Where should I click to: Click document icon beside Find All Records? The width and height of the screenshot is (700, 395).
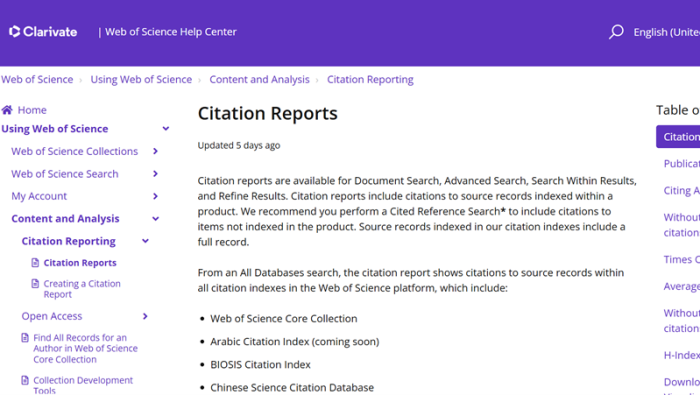click(25, 338)
